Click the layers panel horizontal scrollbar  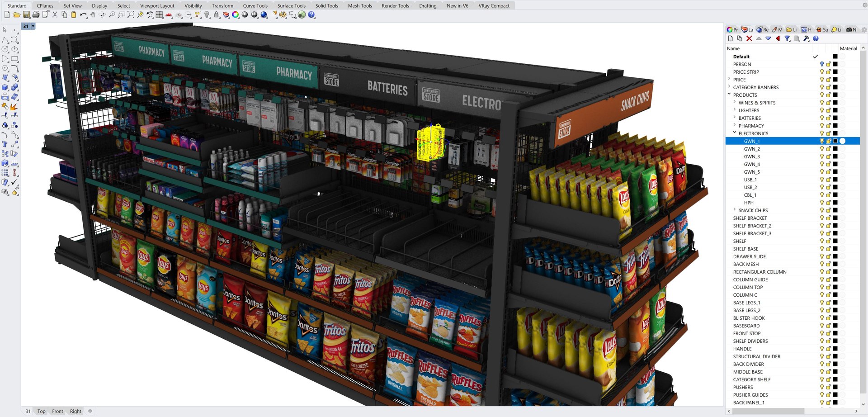[x=768, y=411]
